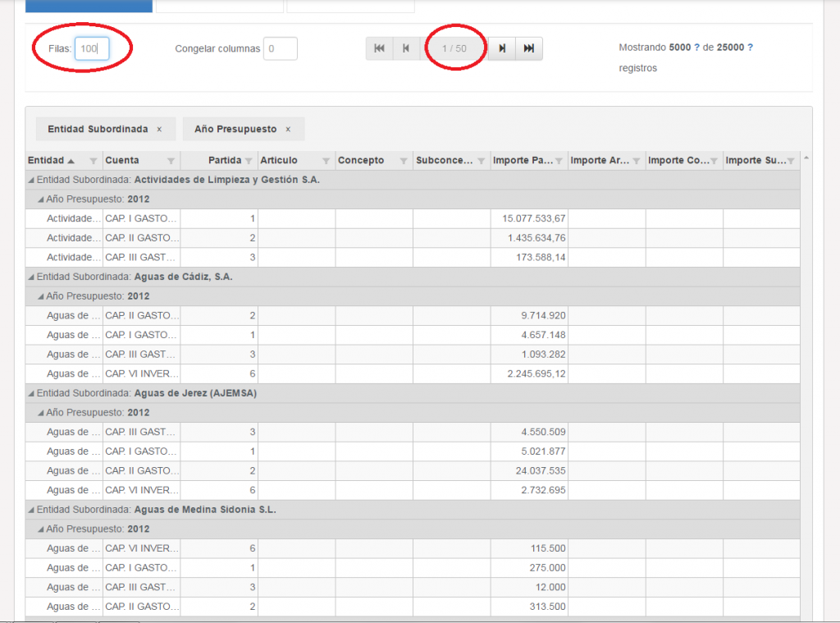This screenshot has height=623, width=840.
Task: Open filter for Importe Pa... column
Action: (559, 161)
